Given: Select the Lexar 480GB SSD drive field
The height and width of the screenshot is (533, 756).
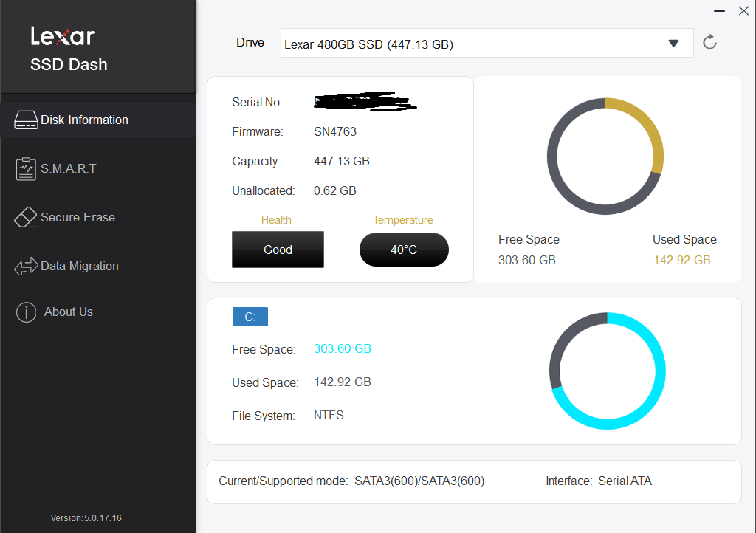Looking at the screenshot, I should [x=487, y=44].
